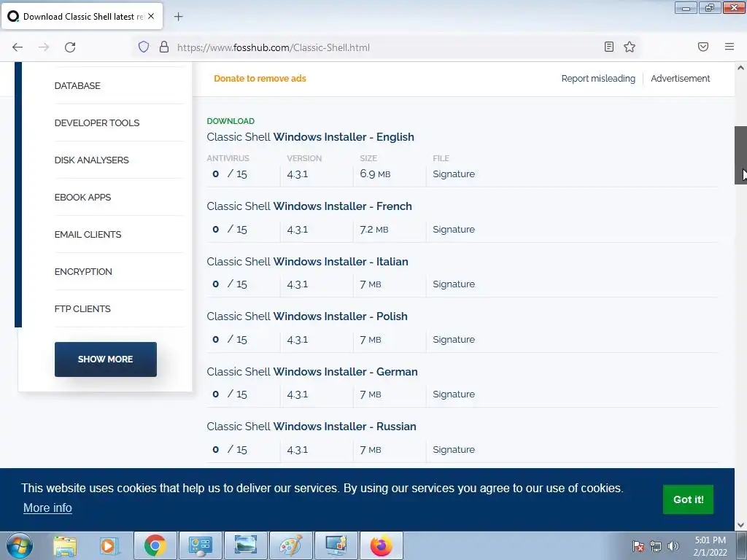Open EBOOK APPS category
Screen dimensions: 747x560
pyautogui.click(x=82, y=197)
